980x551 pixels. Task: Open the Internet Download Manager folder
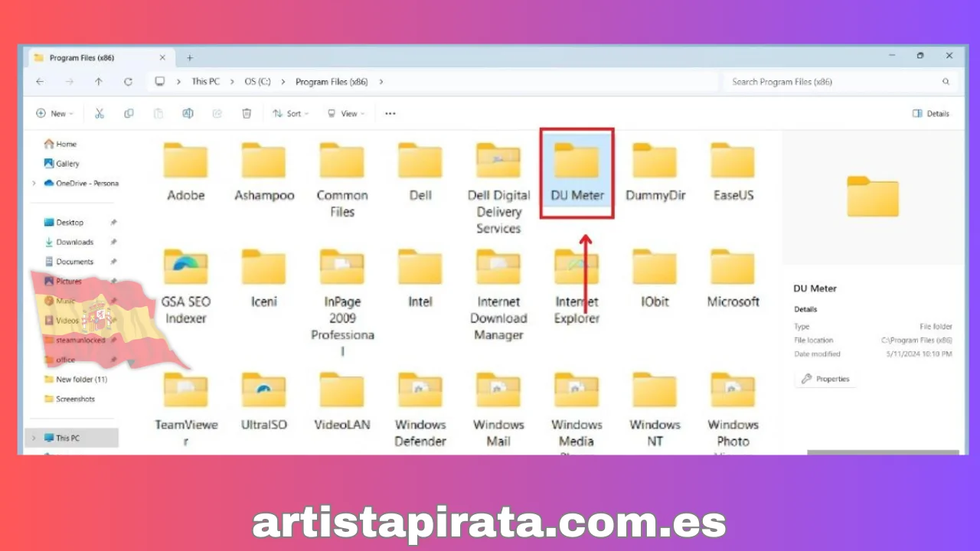[498, 295]
